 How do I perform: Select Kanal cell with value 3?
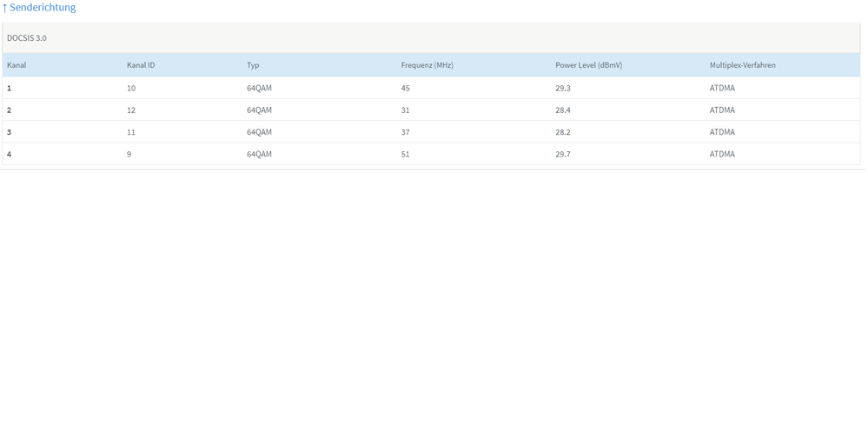tap(9, 132)
